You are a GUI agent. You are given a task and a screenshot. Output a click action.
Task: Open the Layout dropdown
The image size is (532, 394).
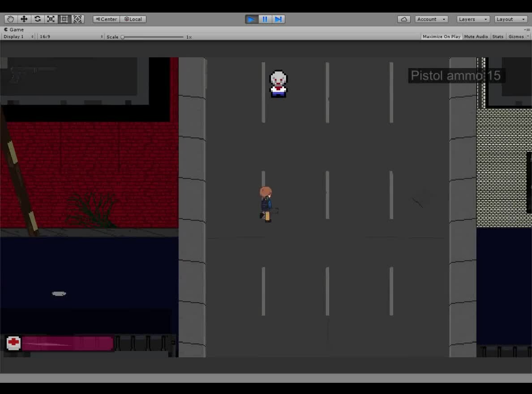(x=511, y=19)
